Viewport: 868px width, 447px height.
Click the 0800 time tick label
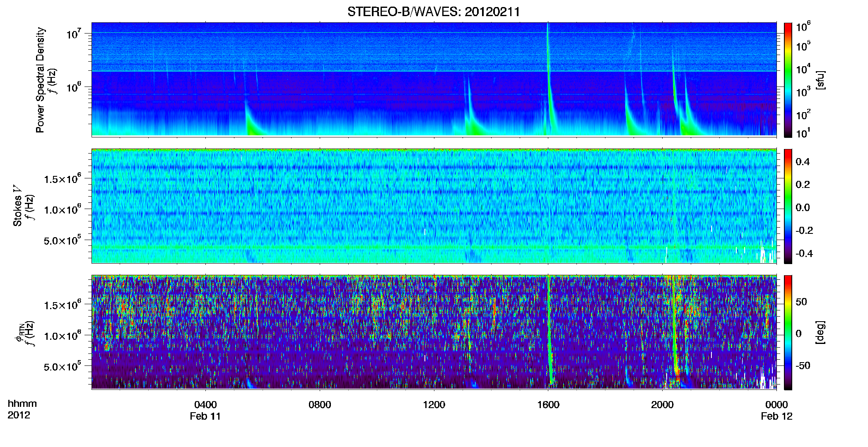point(320,405)
